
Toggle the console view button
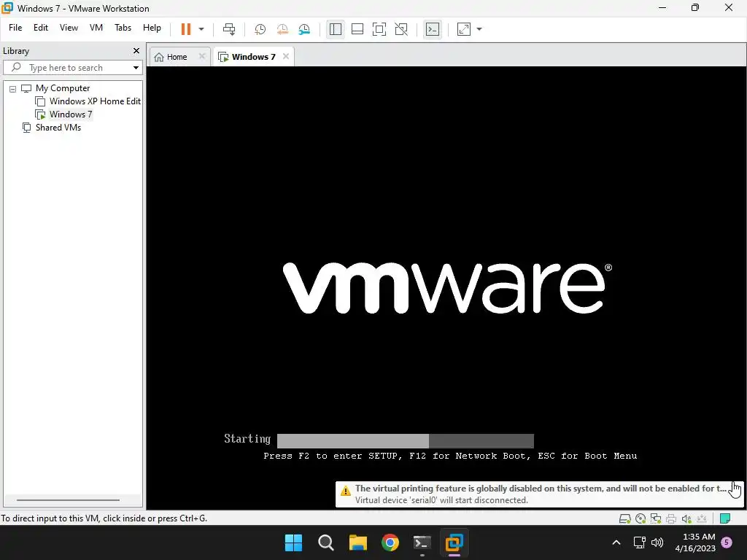[x=433, y=29]
